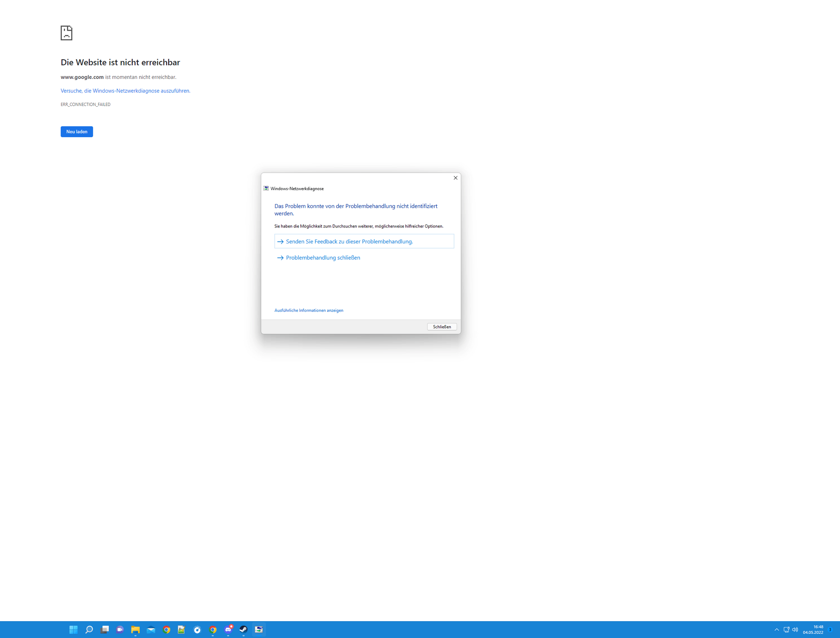Open the notification badge showing 3
This screenshot has width=840, height=638.
tap(830, 629)
